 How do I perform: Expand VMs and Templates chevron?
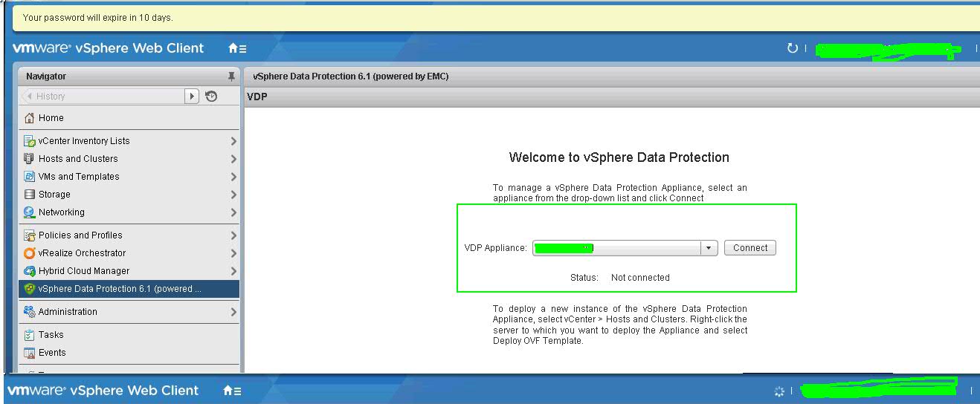pyautogui.click(x=233, y=177)
